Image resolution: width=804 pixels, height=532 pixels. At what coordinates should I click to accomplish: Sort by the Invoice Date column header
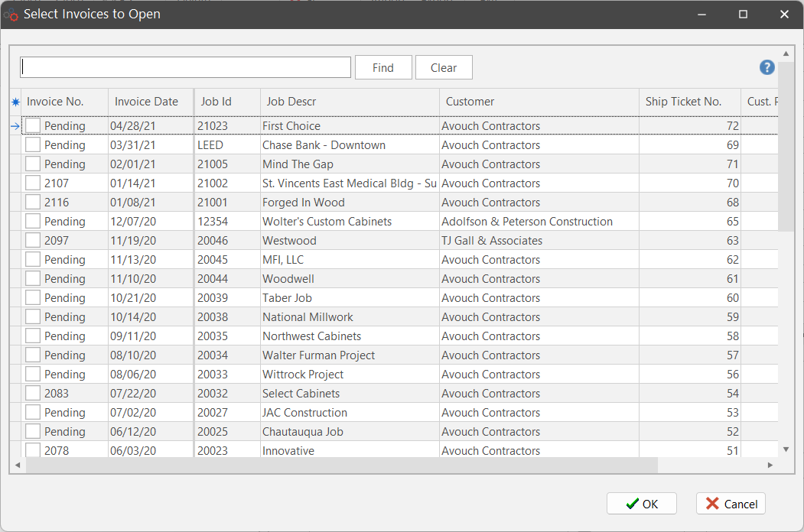point(146,102)
